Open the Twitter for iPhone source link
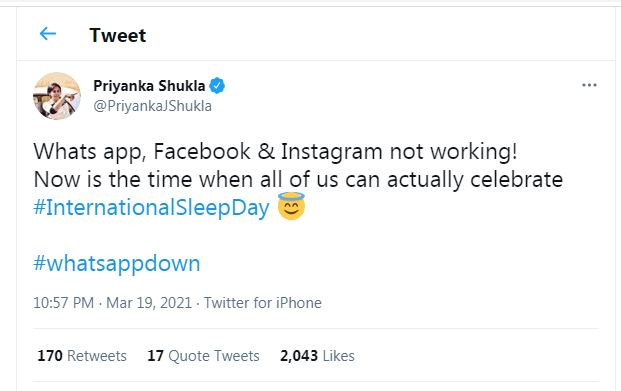621x391 pixels. click(263, 303)
